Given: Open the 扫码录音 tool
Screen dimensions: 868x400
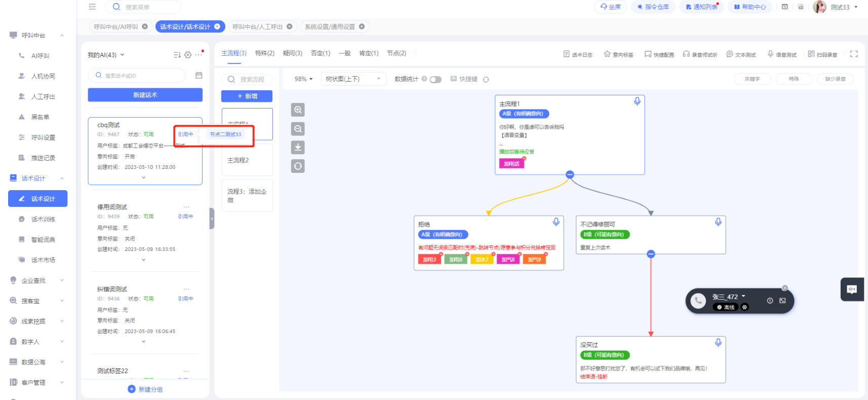Looking at the screenshot, I should coord(822,54).
